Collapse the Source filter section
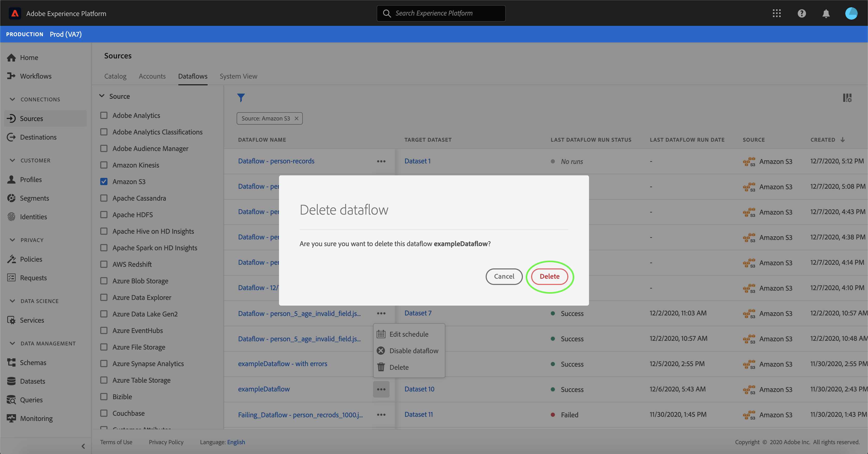The image size is (868, 454). click(102, 96)
